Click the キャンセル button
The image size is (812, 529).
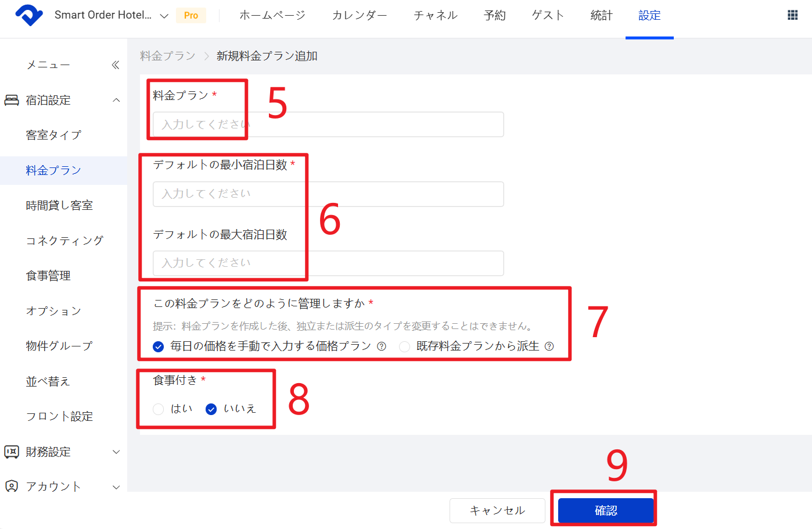(x=497, y=510)
